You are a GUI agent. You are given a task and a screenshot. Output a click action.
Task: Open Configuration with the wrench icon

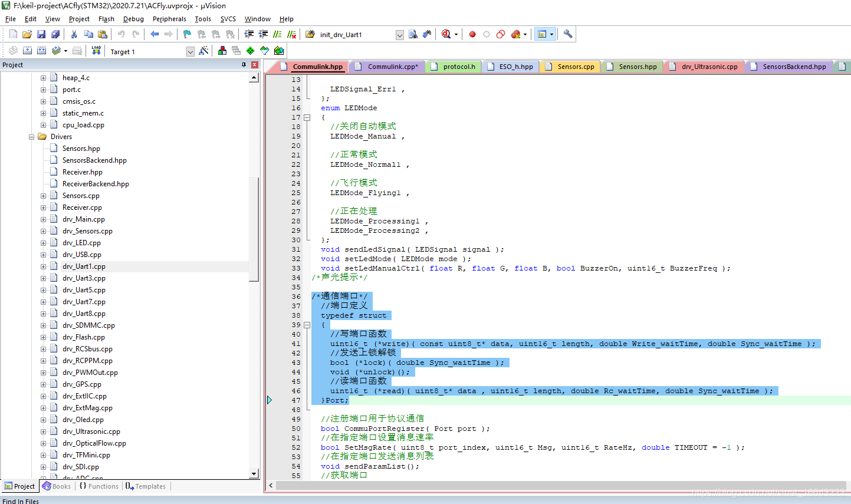pyautogui.click(x=568, y=34)
